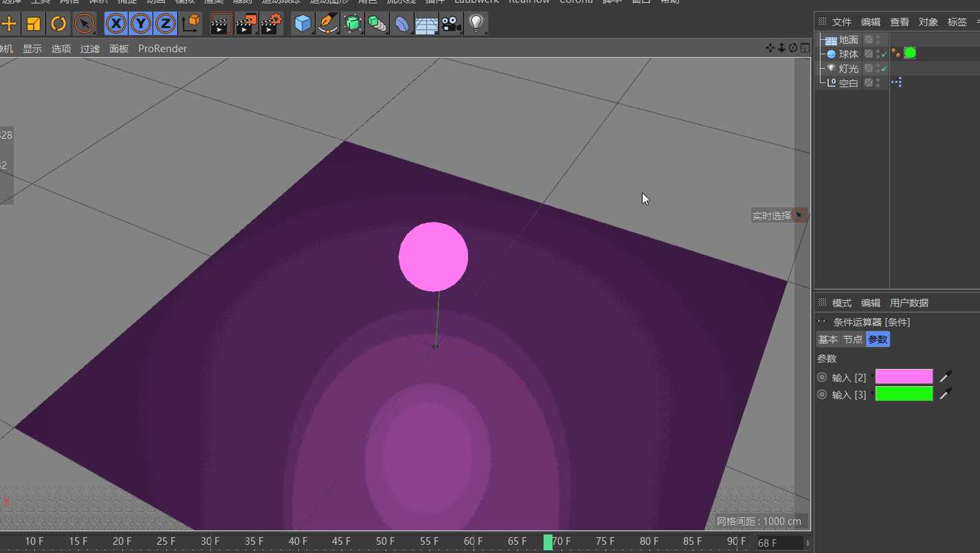Open Attribute Manager 用户数据 menu
Image resolution: width=980 pixels, height=553 pixels.
909,303
